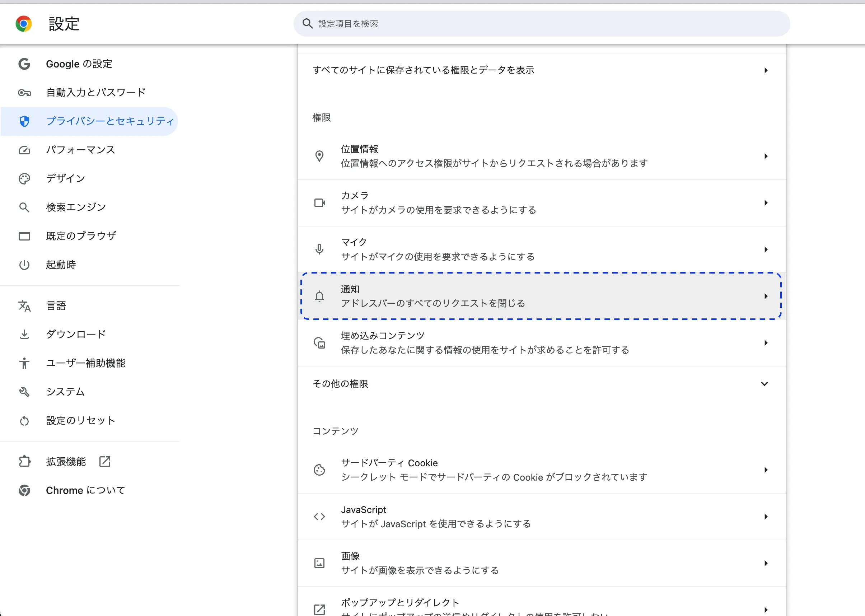Select デザイン in the sidebar
This screenshot has width=865, height=616.
[x=89, y=179]
